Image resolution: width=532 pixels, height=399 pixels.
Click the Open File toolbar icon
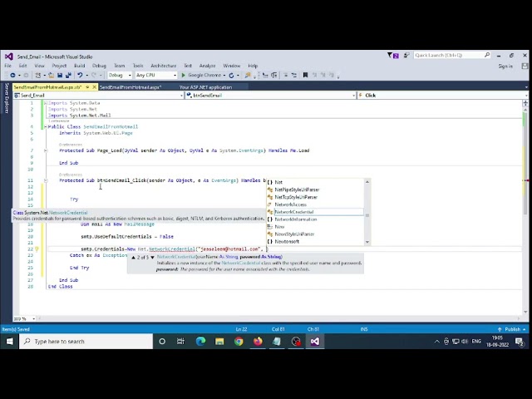pyautogui.click(x=52, y=75)
